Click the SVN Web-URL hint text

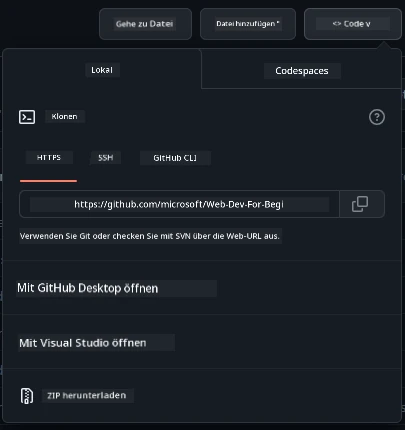tap(150, 236)
